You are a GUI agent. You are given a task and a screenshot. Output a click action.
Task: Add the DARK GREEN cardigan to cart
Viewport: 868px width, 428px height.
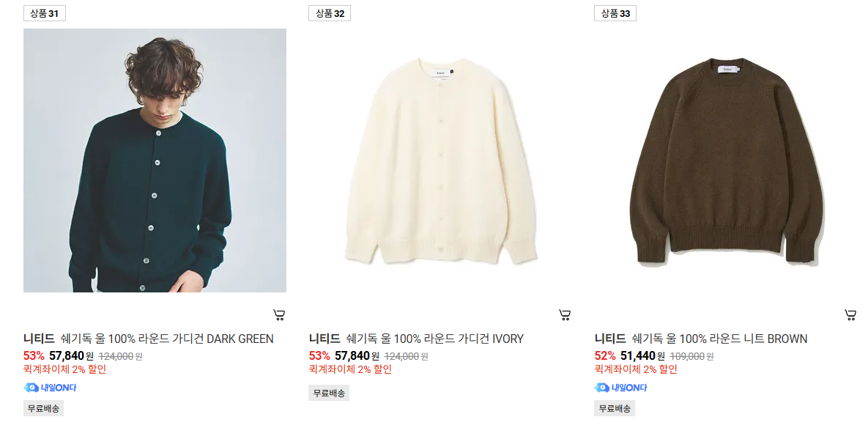pyautogui.click(x=280, y=315)
